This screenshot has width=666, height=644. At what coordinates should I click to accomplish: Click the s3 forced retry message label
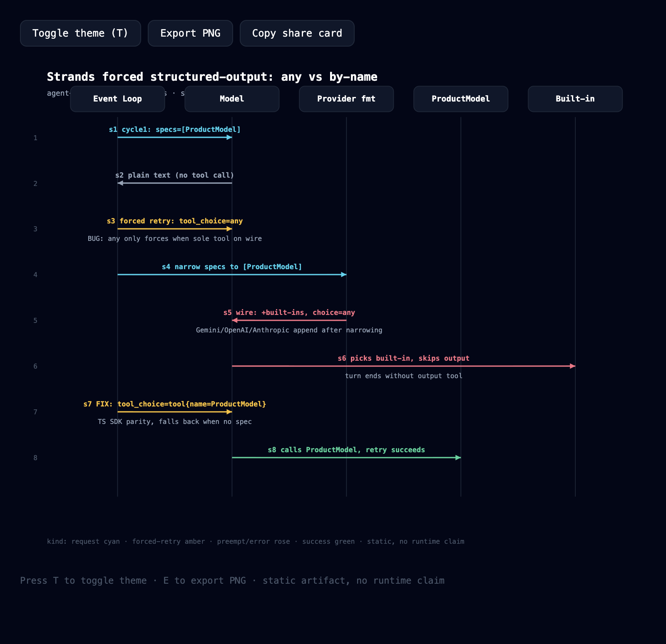tap(175, 221)
